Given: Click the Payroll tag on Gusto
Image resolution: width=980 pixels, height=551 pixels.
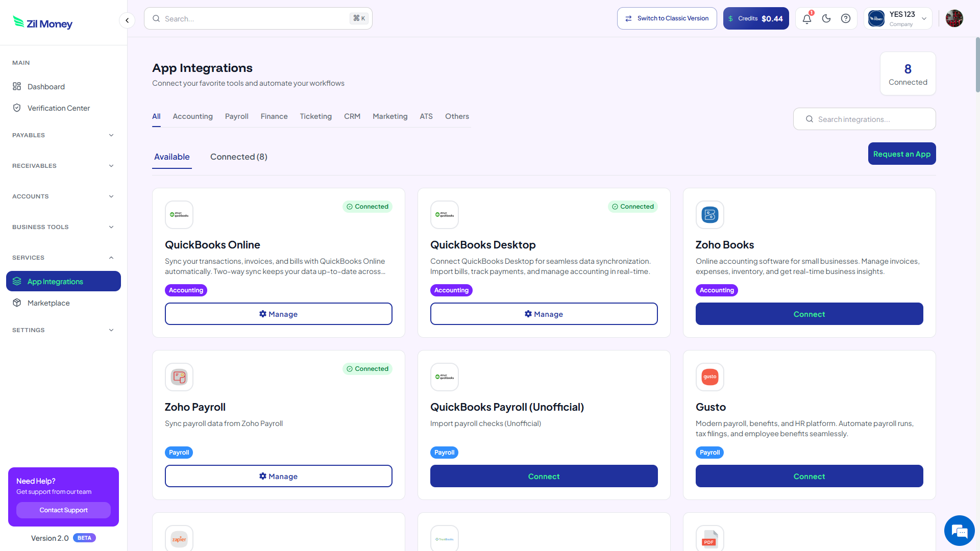Looking at the screenshot, I should coord(709,453).
